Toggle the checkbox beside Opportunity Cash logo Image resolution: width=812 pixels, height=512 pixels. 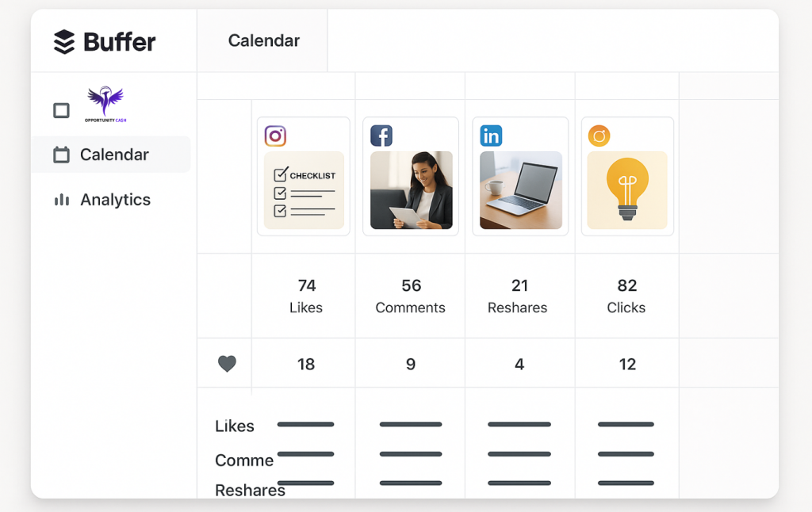[61, 110]
